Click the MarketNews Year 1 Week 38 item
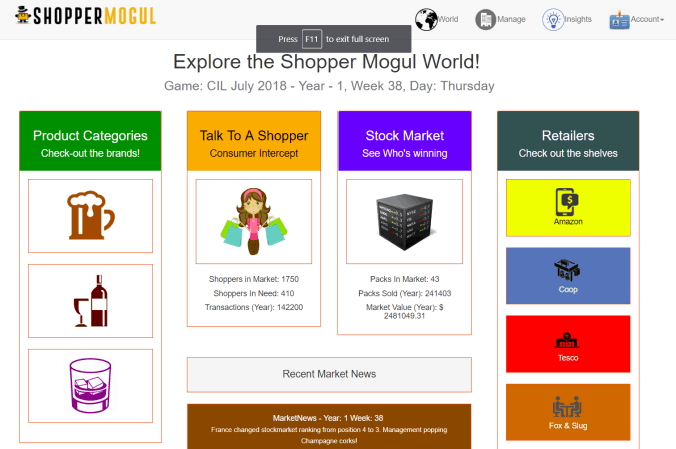This screenshot has width=676, height=449. pos(329,427)
